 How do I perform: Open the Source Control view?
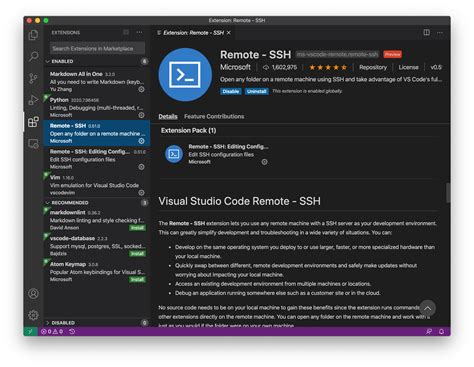click(33, 78)
